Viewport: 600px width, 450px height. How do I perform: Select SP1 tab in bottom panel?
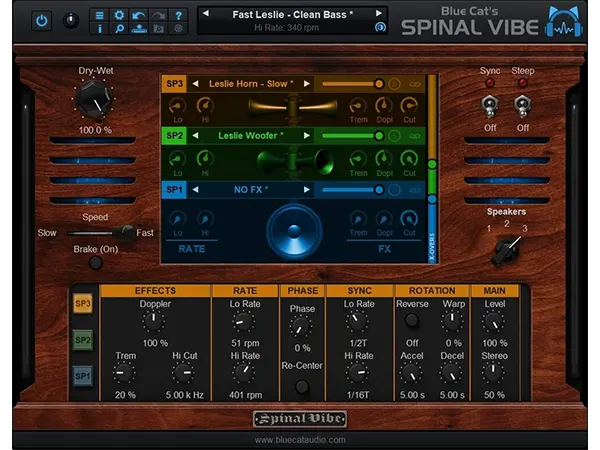(x=83, y=376)
